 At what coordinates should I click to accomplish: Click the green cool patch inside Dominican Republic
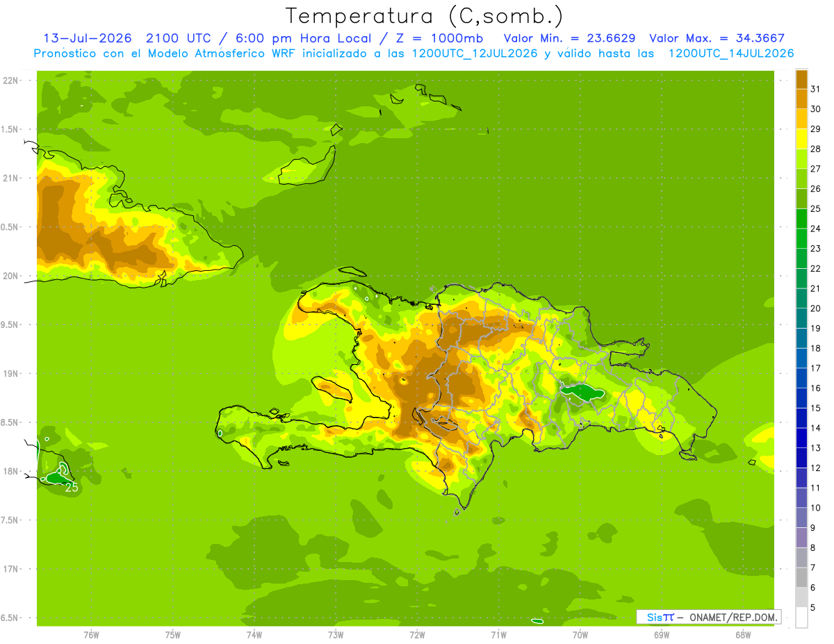(x=584, y=393)
